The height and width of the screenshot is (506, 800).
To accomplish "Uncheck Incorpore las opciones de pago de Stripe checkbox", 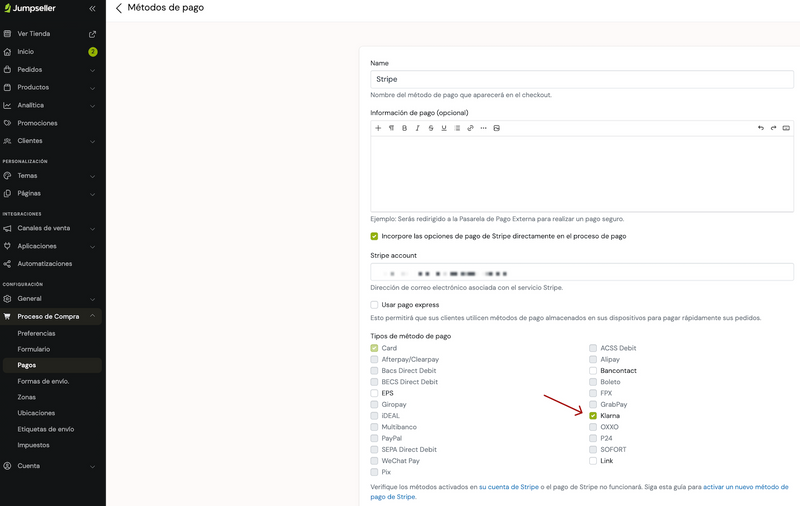I will pyautogui.click(x=374, y=236).
